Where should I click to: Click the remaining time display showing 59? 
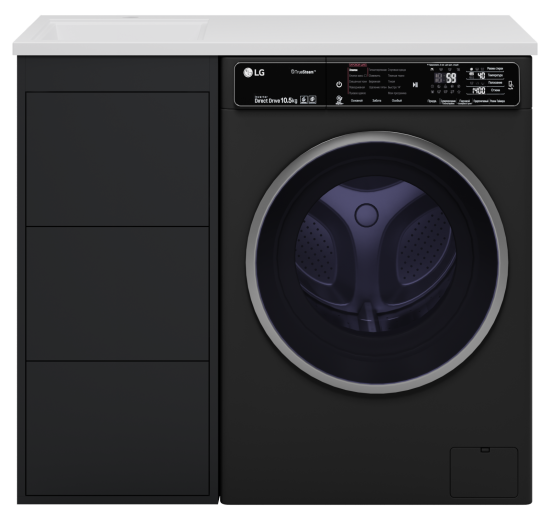click(x=451, y=78)
